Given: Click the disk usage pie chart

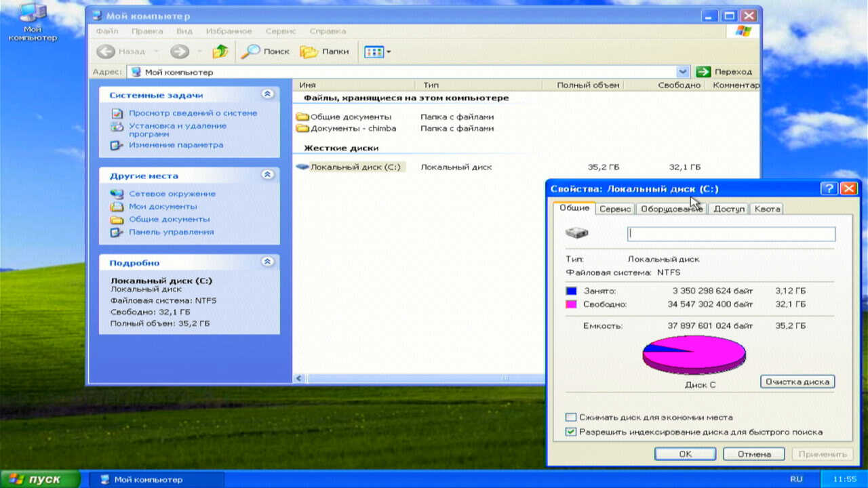Looking at the screenshot, I should coord(694,354).
